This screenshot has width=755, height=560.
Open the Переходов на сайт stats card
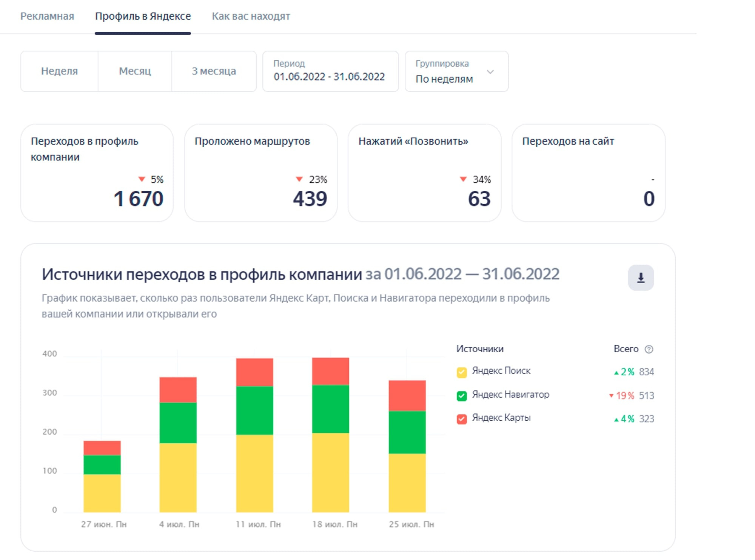588,173
